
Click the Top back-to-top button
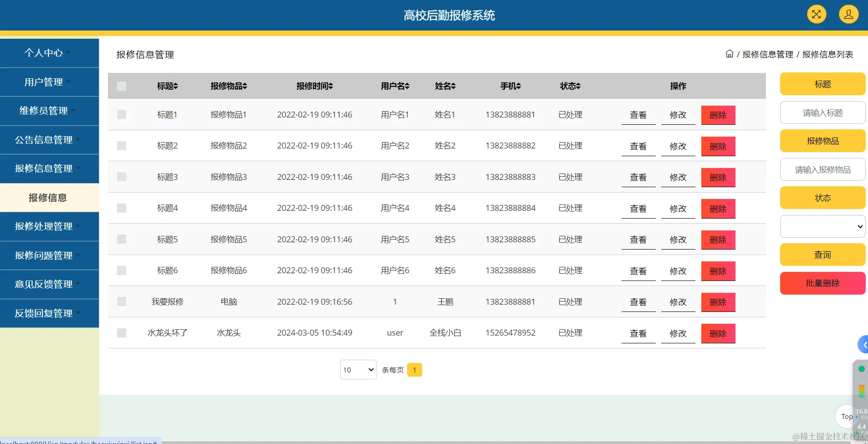pyautogui.click(x=846, y=416)
